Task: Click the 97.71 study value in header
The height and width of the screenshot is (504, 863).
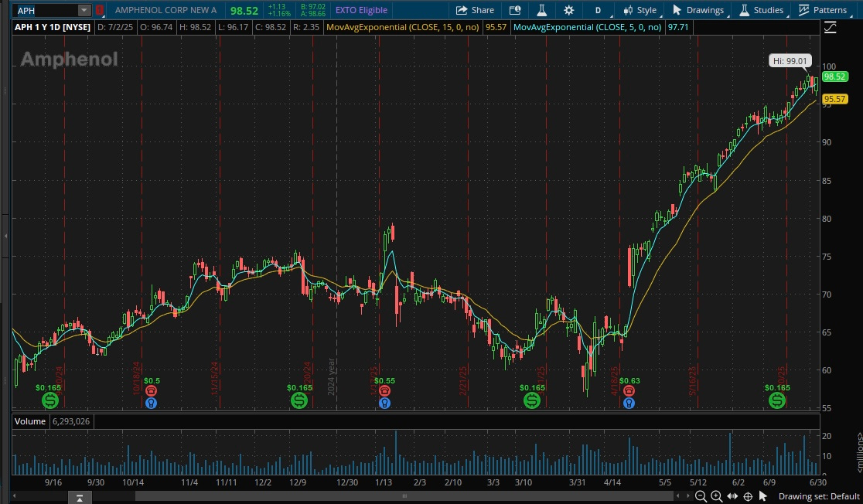Action: tap(677, 27)
